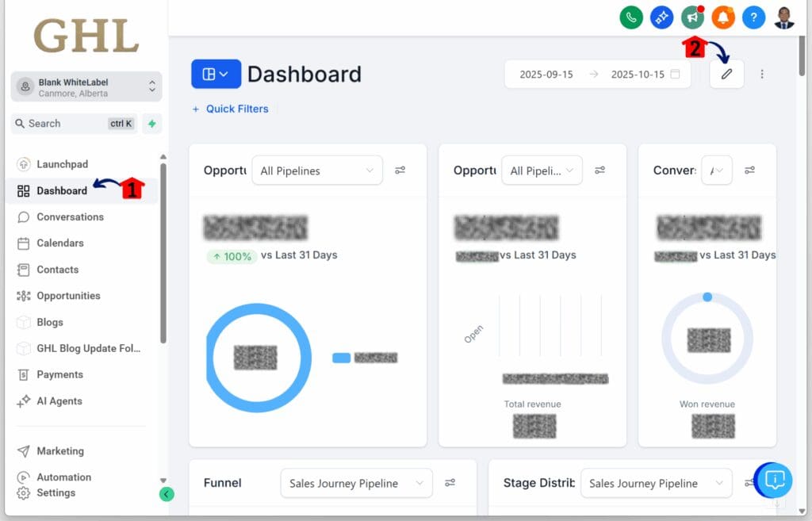Expand the Sales Journey Pipeline dropdown in Funnel
812x521 pixels.
click(355, 482)
